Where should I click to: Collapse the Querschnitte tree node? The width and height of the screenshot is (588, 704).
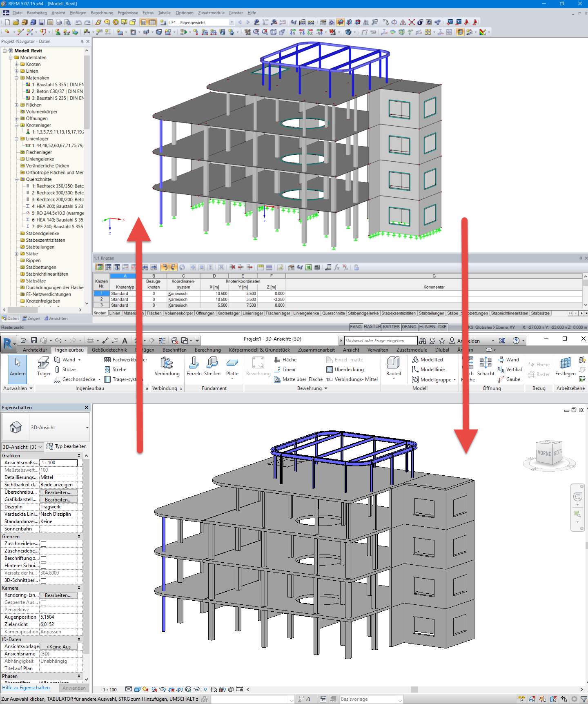16,179
